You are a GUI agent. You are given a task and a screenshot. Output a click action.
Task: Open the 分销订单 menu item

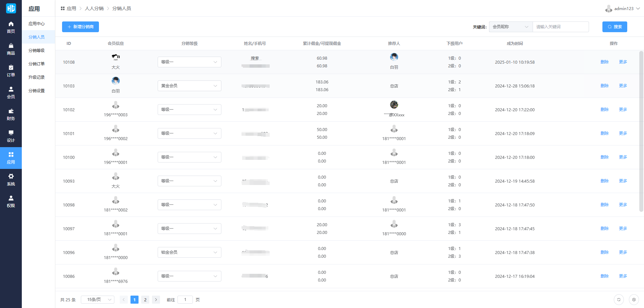click(37, 64)
